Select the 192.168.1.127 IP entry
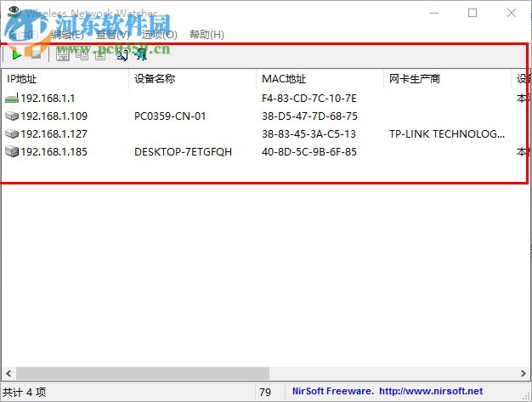This screenshot has width=532, height=402. (54, 133)
